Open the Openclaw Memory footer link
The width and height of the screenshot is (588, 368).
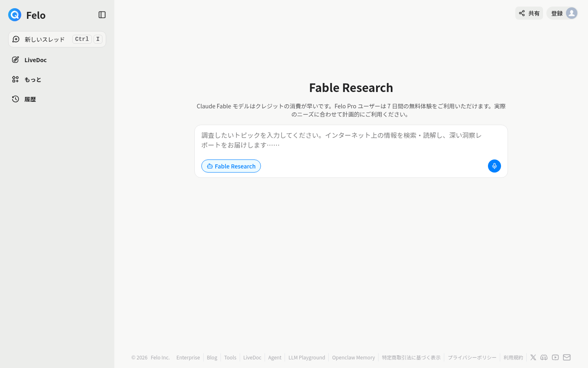click(354, 357)
